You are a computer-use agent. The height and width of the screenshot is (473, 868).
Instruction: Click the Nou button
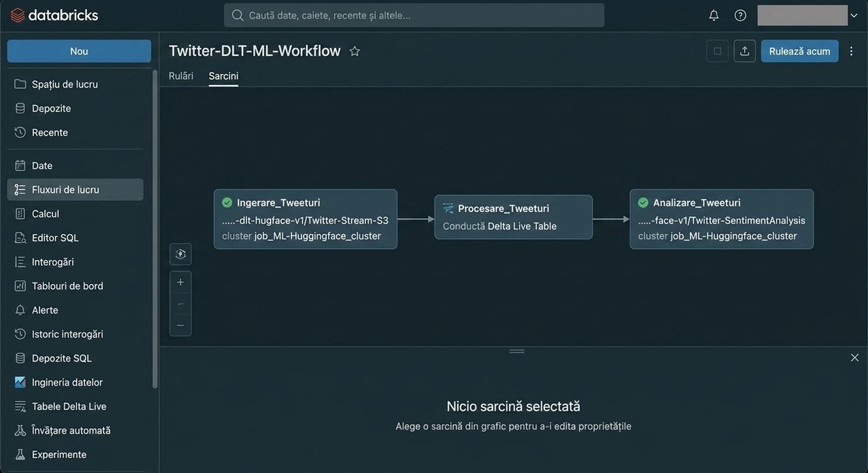[x=79, y=51]
